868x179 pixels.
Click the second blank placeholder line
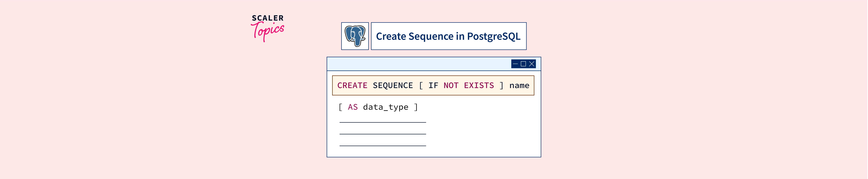click(x=383, y=134)
